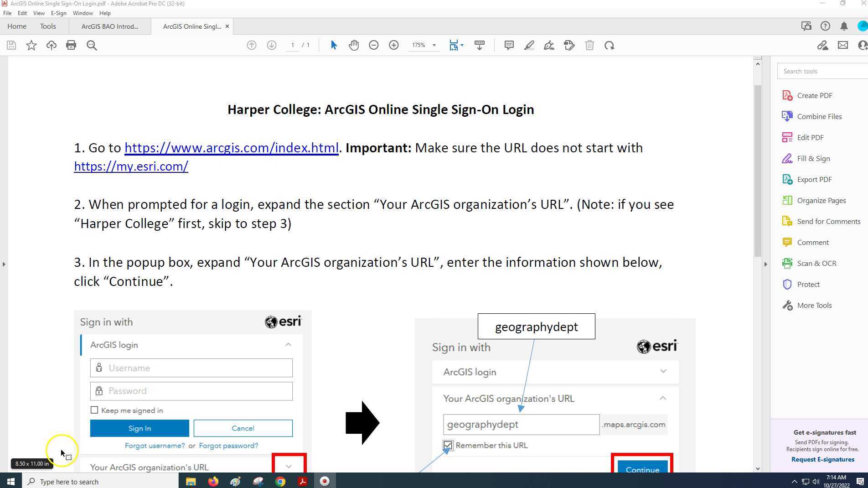Viewport: 868px width, 488px height.
Task: Click the Request E-signatures button
Action: (x=822, y=459)
